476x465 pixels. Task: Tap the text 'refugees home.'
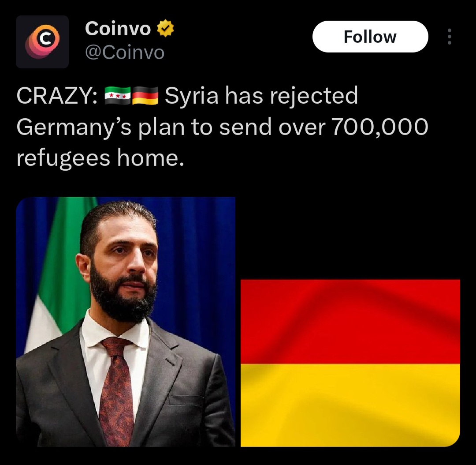pyautogui.click(x=100, y=158)
